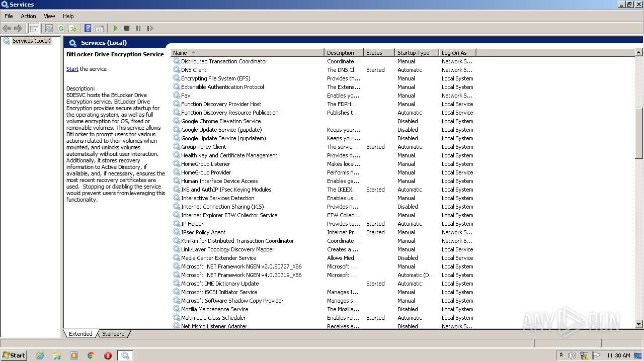Select Services (Local) in console tree
The width and height of the screenshot is (644, 362).
(31, 41)
